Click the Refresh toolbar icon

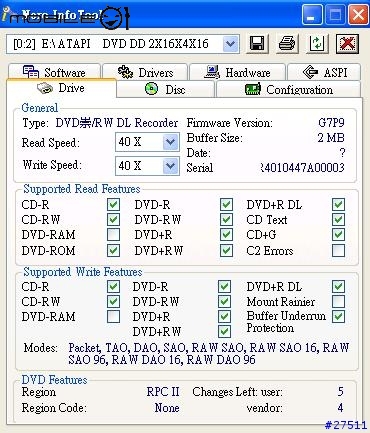click(316, 44)
